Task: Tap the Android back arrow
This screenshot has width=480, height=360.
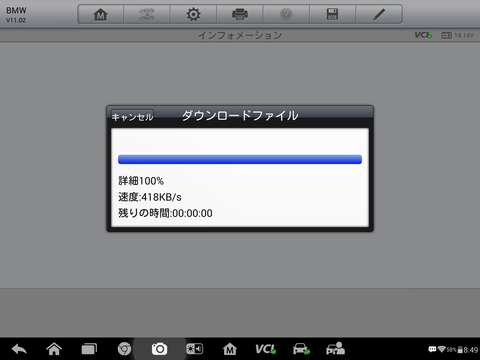Action: click(19, 349)
